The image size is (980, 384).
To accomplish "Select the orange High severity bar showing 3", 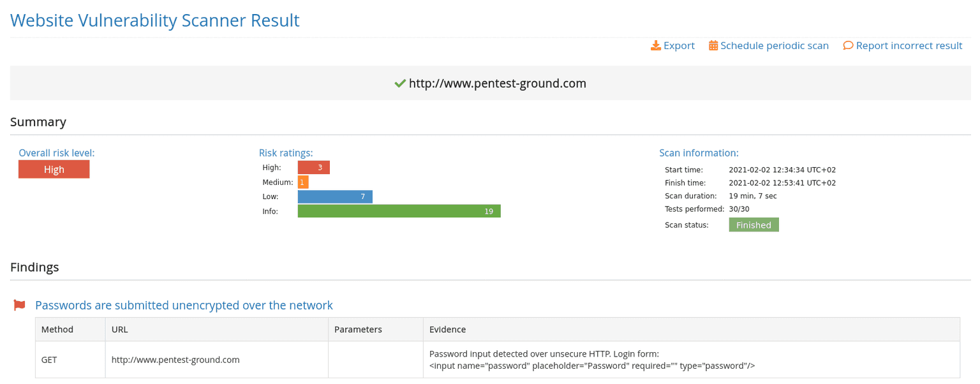I will [x=313, y=167].
